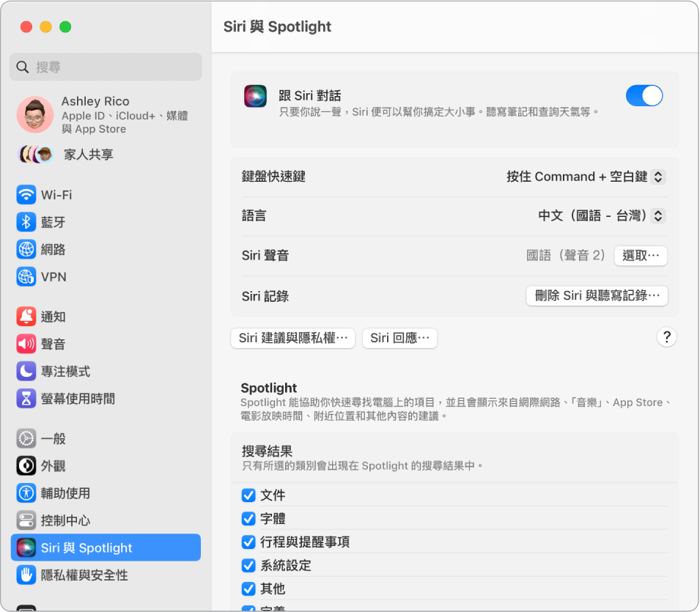This screenshot has height=612, width=700.
Task: Disable 字體 in Spotlight search results
Action: pos(249,519)
